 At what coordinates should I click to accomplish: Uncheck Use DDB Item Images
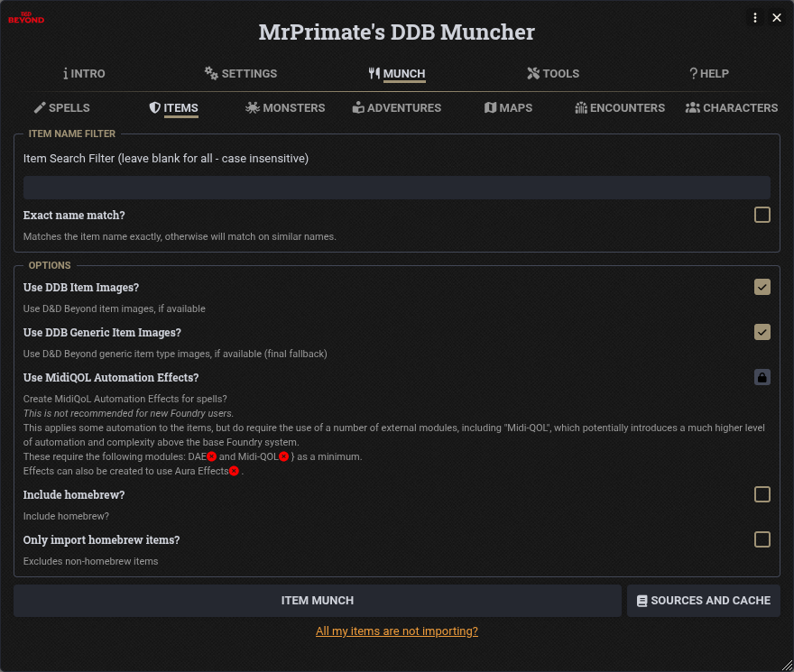click(762, 287)
